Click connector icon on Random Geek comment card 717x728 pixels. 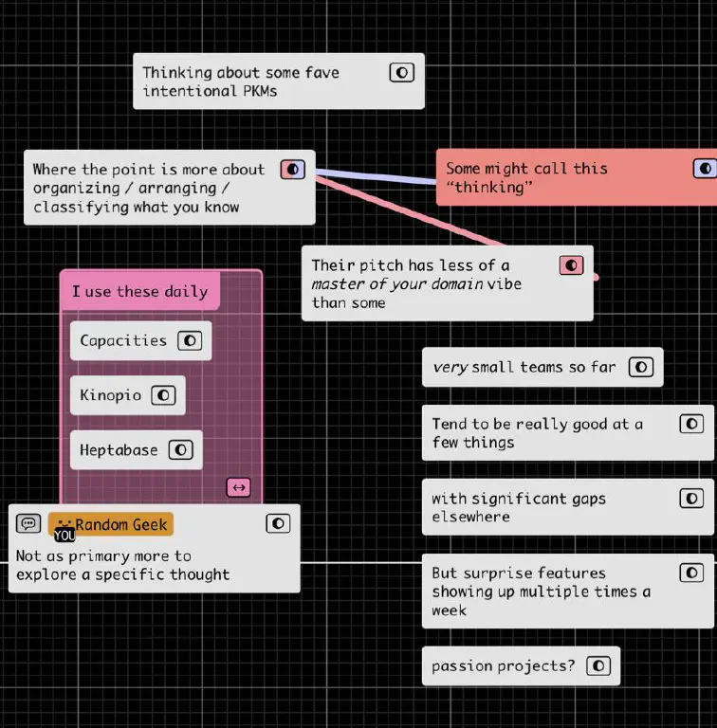278,523
